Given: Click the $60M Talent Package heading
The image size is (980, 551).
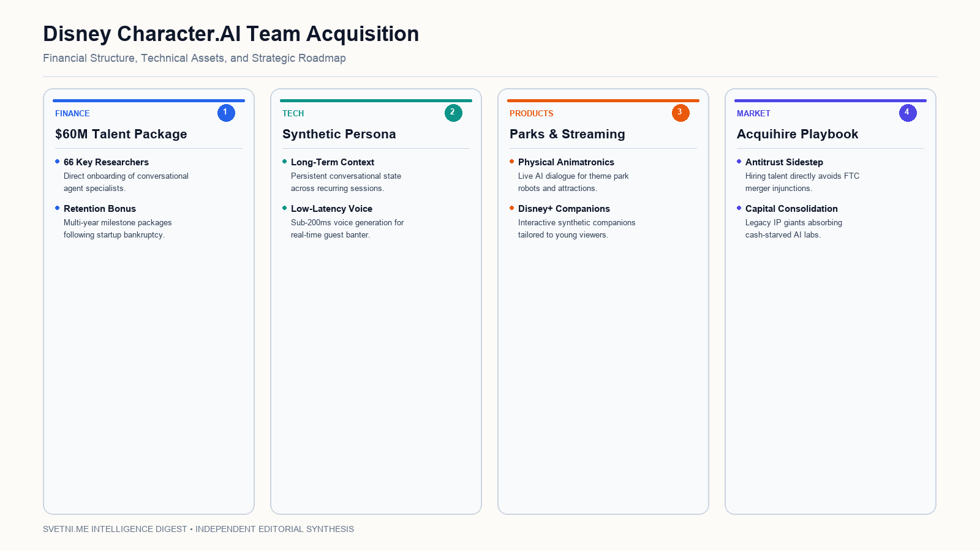Looking at the screenshot, I should 121,134.
